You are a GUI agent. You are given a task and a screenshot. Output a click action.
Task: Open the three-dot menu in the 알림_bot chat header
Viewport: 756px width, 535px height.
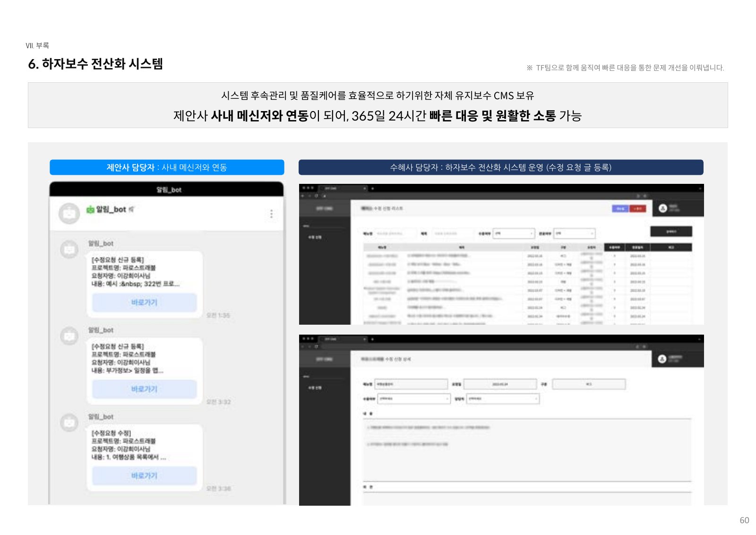point(271,214)
